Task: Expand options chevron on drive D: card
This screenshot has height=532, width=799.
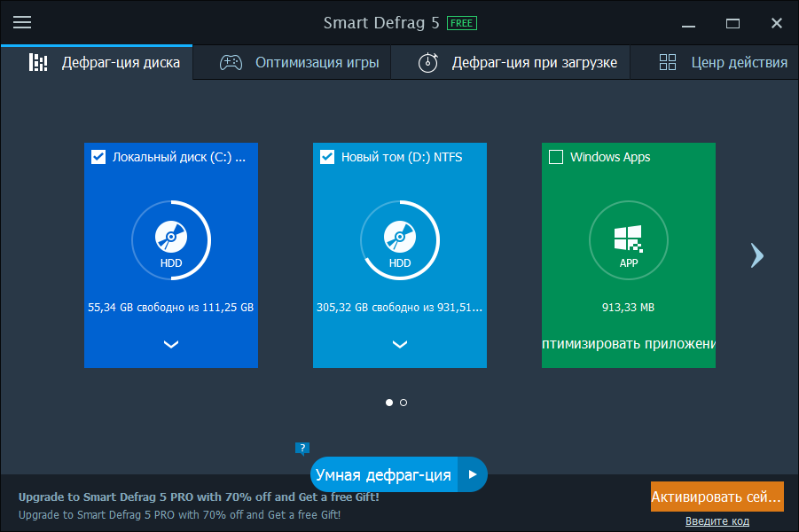Action: [x=400, y=344]
